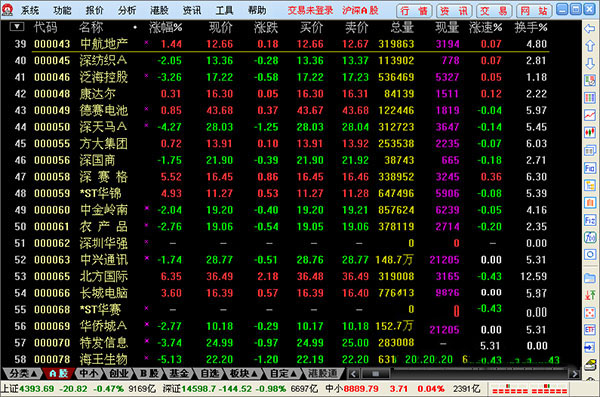
Task: Click the F10 company info icon
Action: 590,168
